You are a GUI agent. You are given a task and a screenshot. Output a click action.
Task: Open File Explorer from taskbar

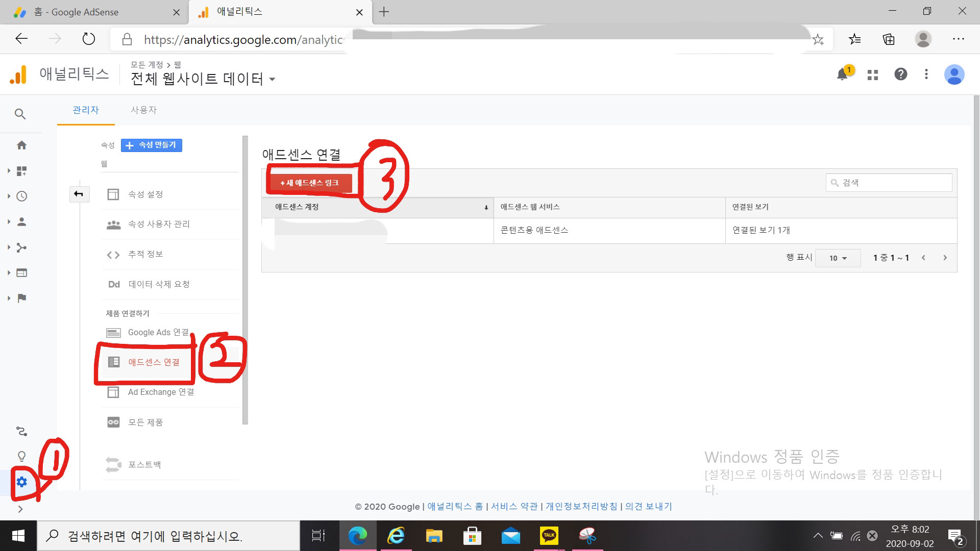click(x=434, y=536)
